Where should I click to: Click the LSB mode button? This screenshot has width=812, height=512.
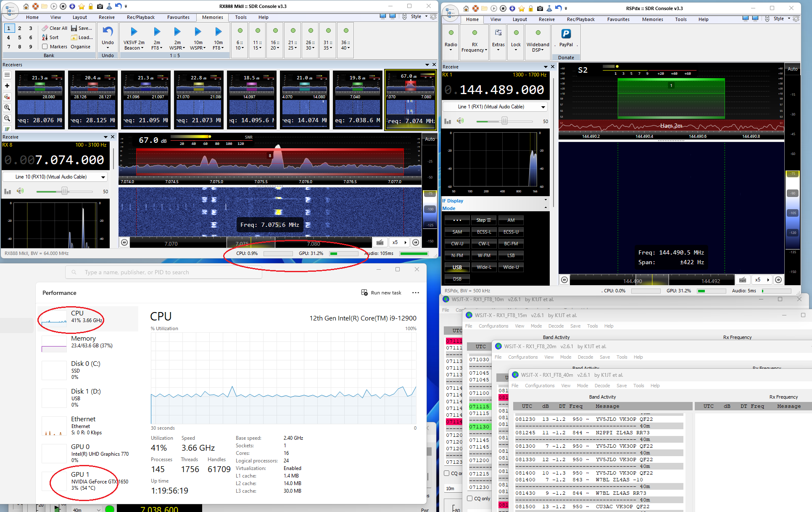pyautogui.click(x=511, y=255)
